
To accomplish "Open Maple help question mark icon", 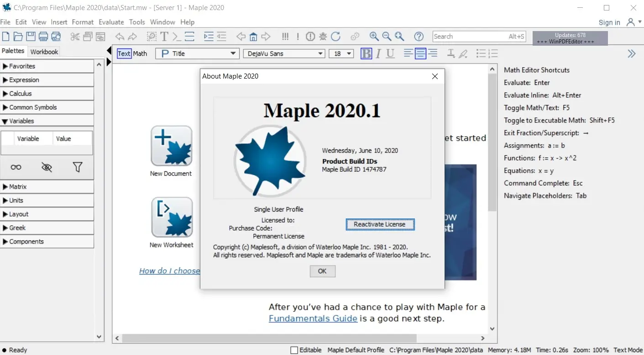I will click(x=419, y=37).
